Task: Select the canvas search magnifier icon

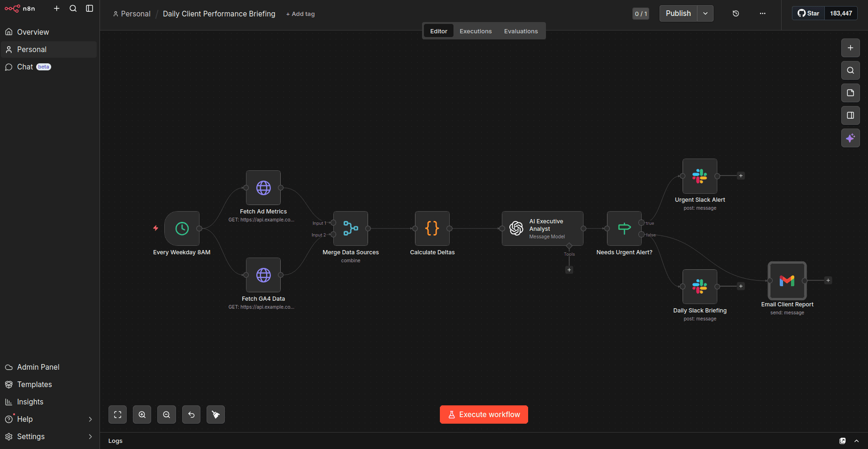Action: click(850, 70)
